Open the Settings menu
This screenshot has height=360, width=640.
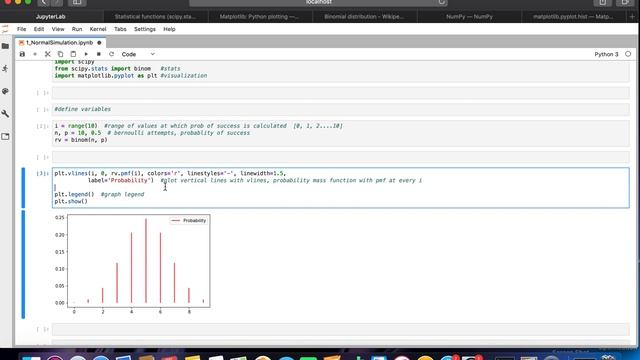pyautogui.click(x=145, y=29)
